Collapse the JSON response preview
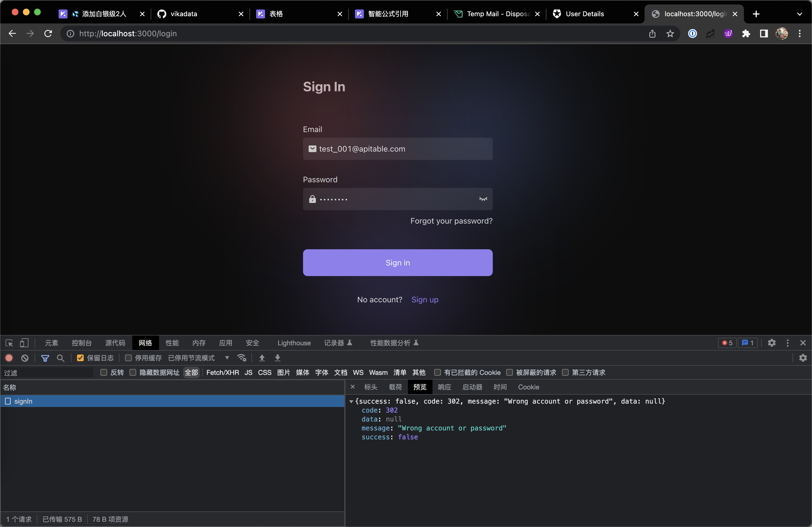 click(x=352, y=401)
